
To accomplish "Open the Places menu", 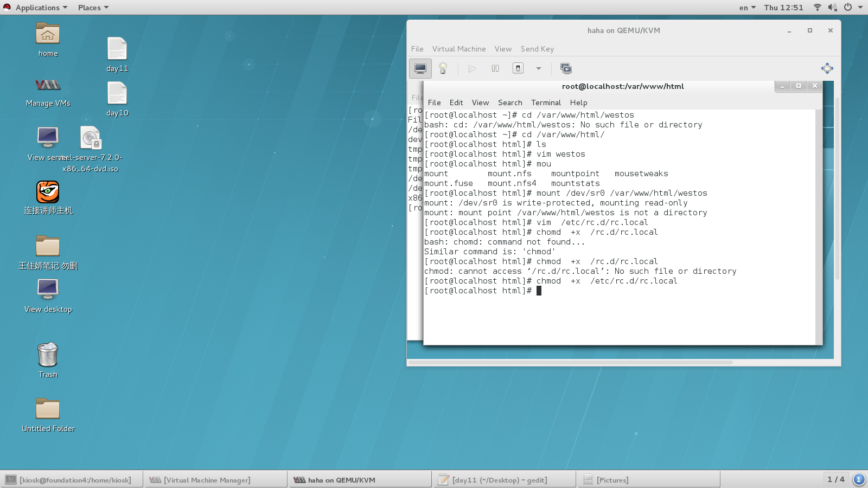I will [93, 8].
